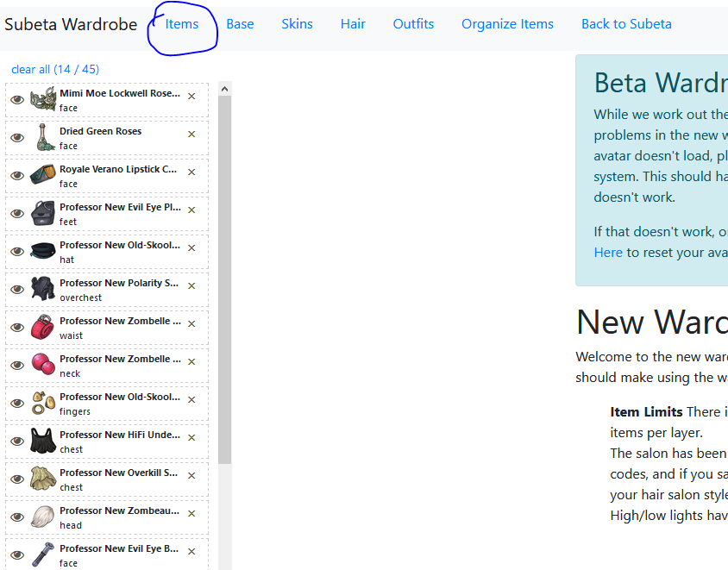Hide the Professor New Evil Eye B face item
Image resolution: width=728 pixels, height=570 pixels.
point(17,555)
